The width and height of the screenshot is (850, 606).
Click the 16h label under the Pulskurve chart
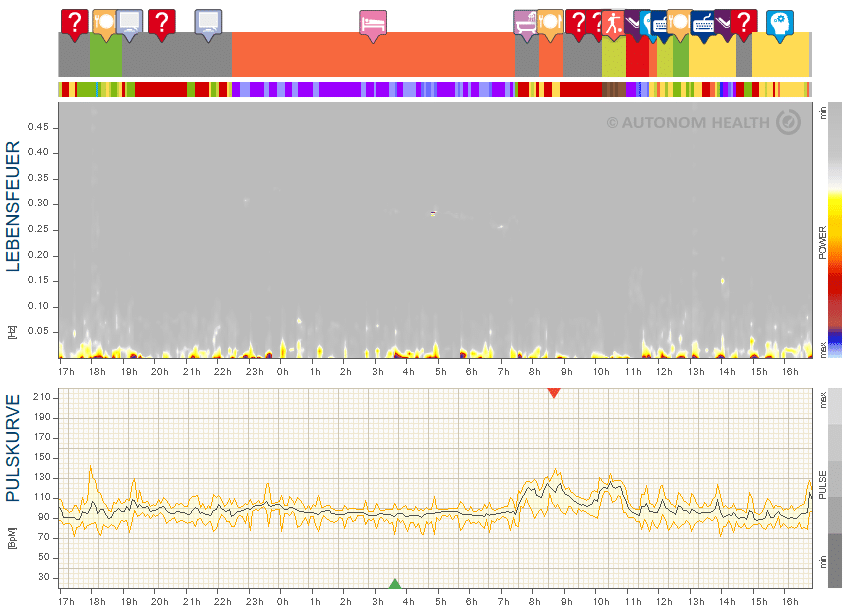790,601
